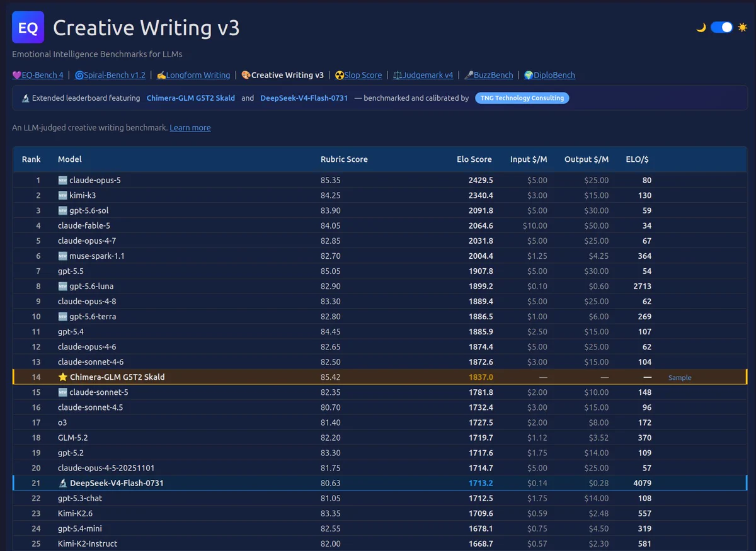Click the Creative Writing v3 page heading
Image resolution: width=756 pixels, height=551 pixels.
click(x=146, y=28)
